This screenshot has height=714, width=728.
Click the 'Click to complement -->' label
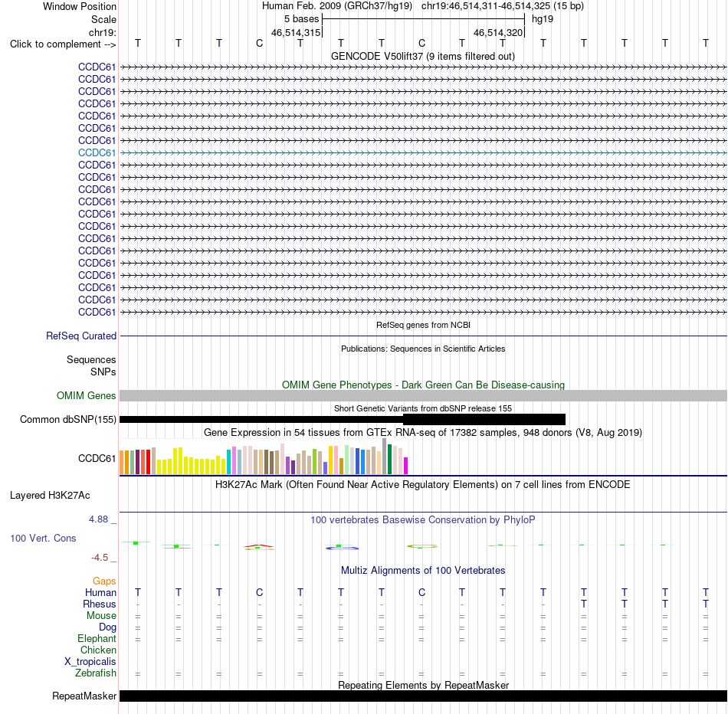(x=63, y=44)
